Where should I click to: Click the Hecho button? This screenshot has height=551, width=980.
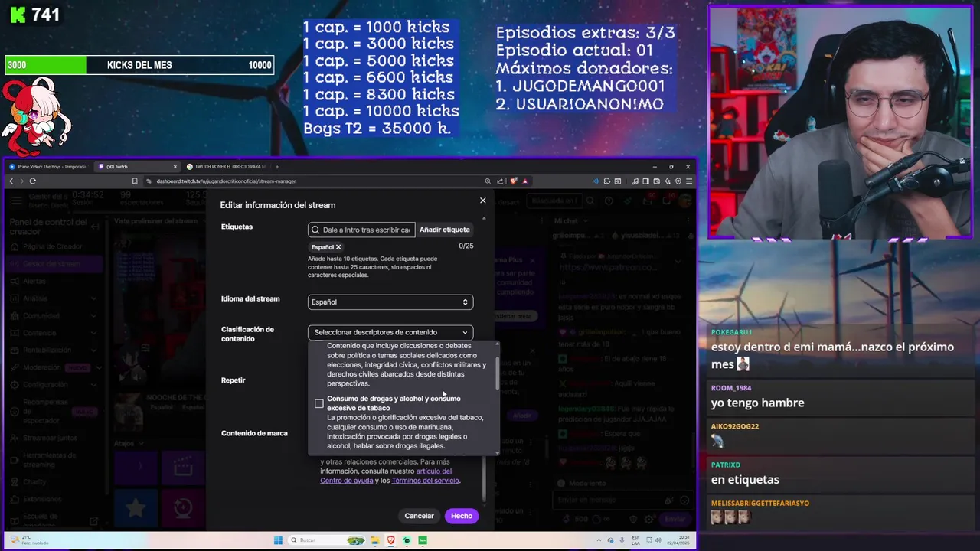[x=462, y=516]
